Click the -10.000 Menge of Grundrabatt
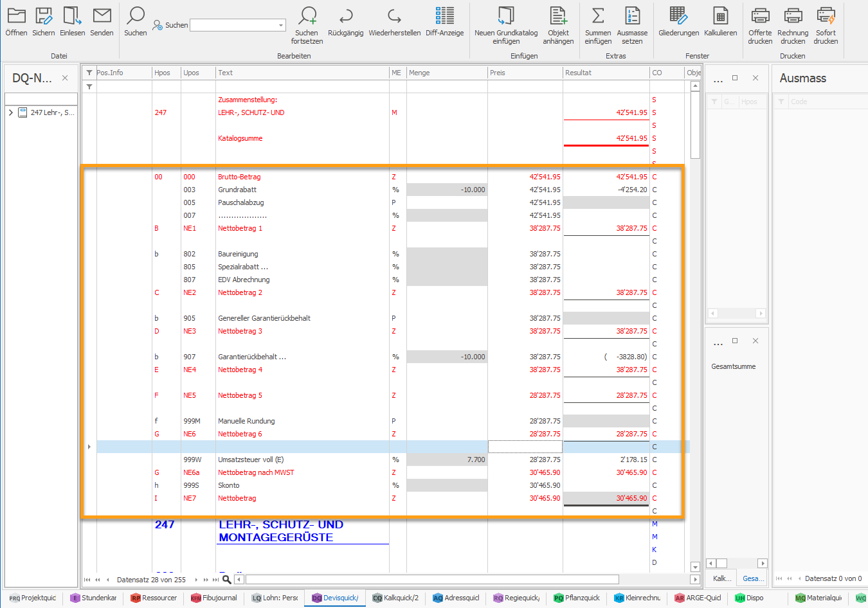 pos(447,190)
